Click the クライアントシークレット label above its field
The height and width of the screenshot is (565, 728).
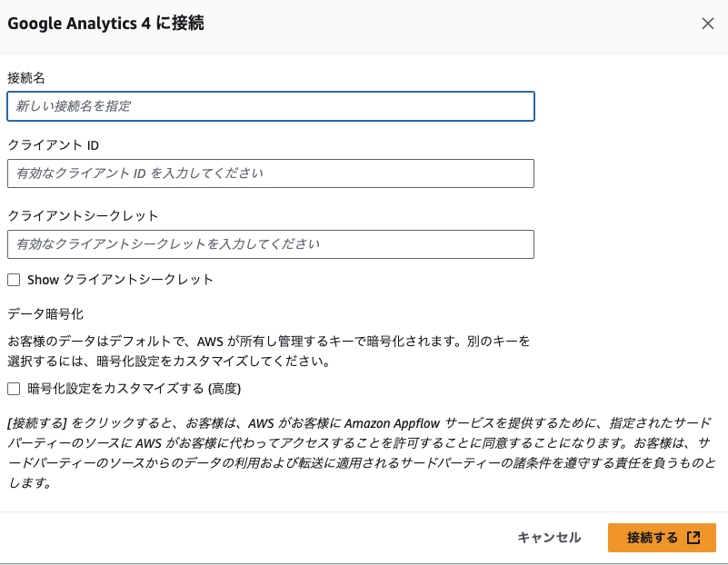[x=83, y=215]
